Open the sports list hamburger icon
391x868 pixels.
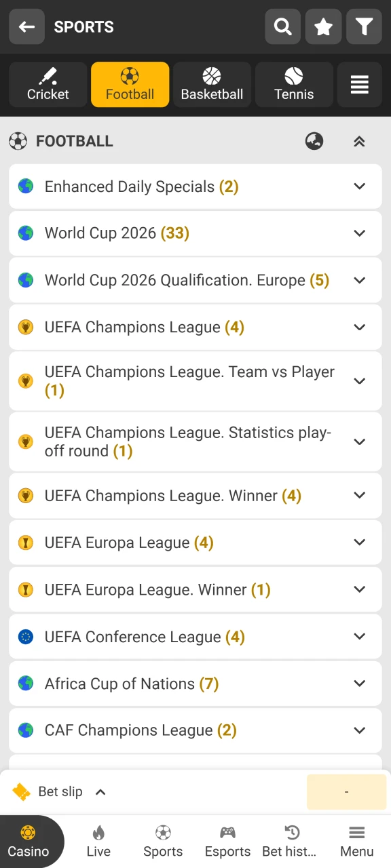coord(360,84)
